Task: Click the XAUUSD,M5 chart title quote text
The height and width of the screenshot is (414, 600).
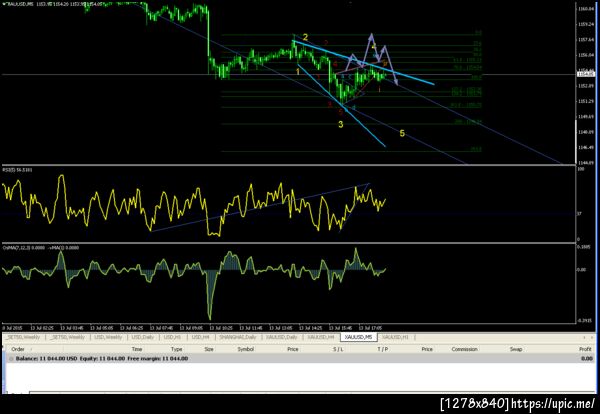Action: (x=52, y=4)
